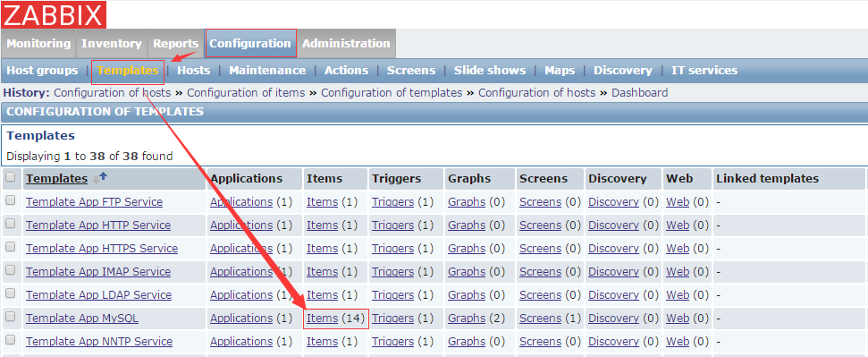The width and height of the screenshot is (868, 357).
Task: Open Triggers of Template App HTTP Service
Action: (x=392, y=225)
